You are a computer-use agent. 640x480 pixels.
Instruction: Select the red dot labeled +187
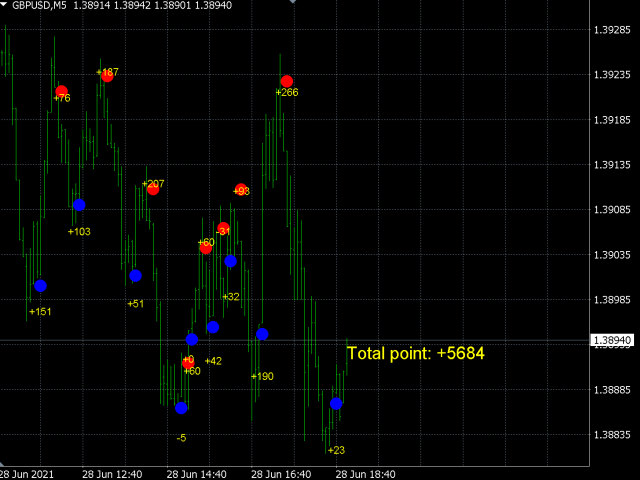click(x=107, y=76)
